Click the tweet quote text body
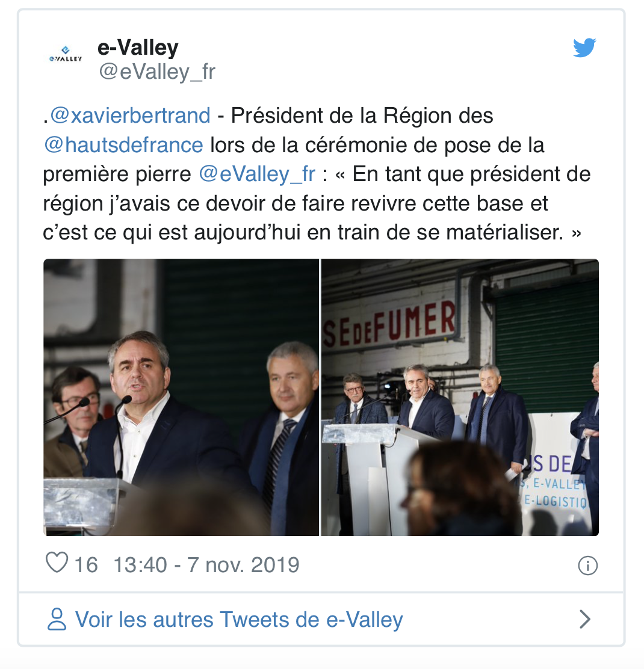Viewport: 644px width, 669px height. point(317,174)
